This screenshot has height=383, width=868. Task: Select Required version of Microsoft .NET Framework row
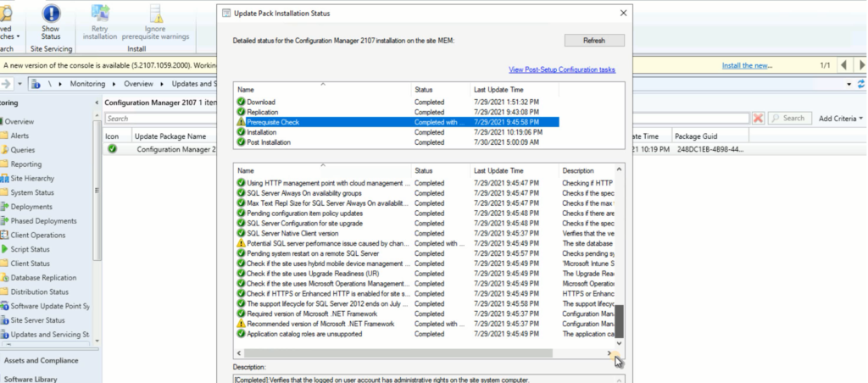click(x=426, y=314)
